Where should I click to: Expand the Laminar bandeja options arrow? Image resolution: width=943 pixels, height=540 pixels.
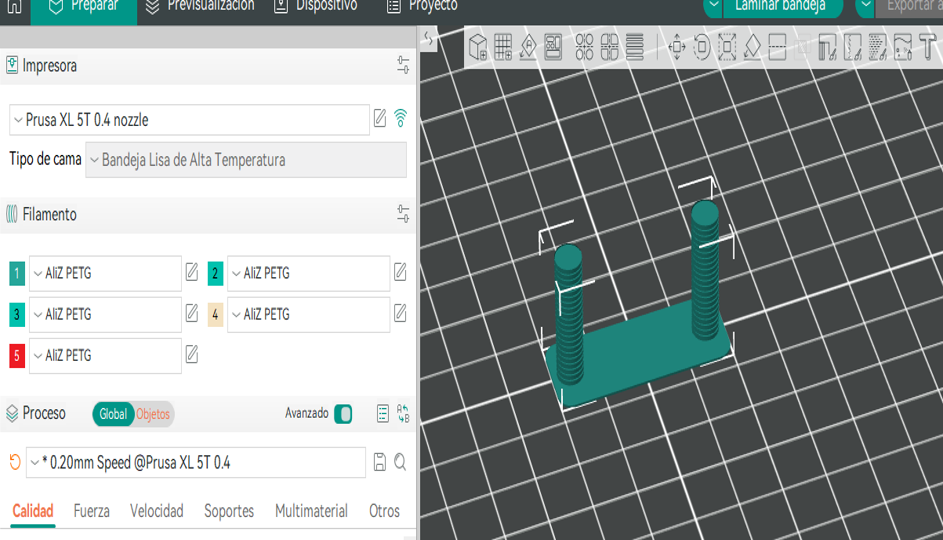point(714,6)
